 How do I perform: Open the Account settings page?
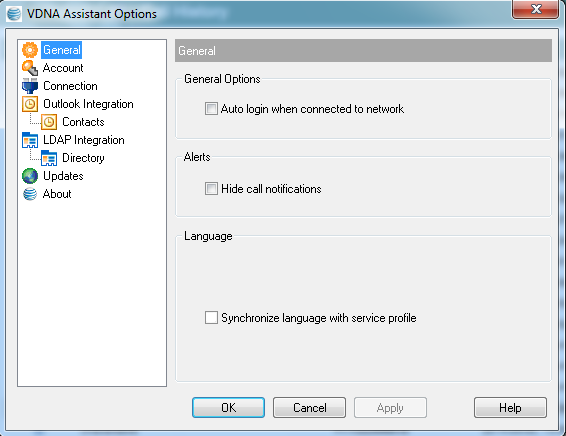63,68
